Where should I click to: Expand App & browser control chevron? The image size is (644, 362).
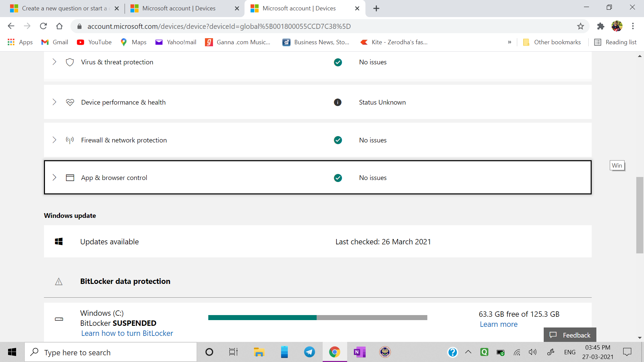[54, 178]
